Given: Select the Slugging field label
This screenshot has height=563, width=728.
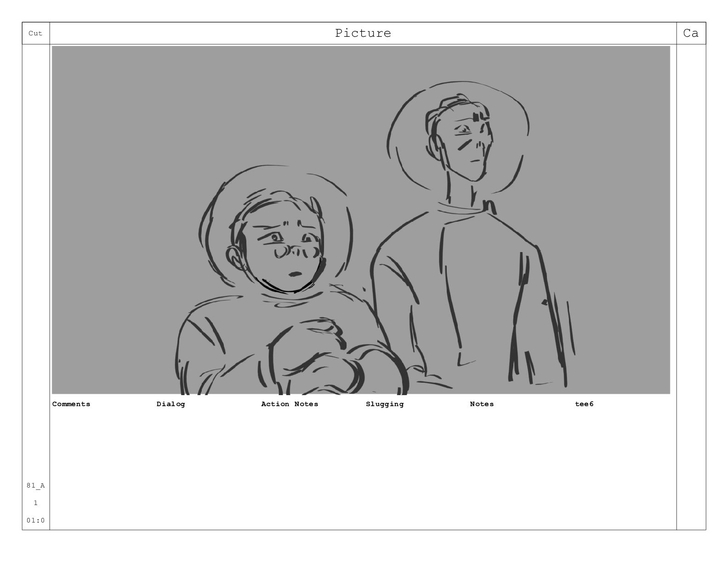Looking at the screenshot, I should pos(385,404).
